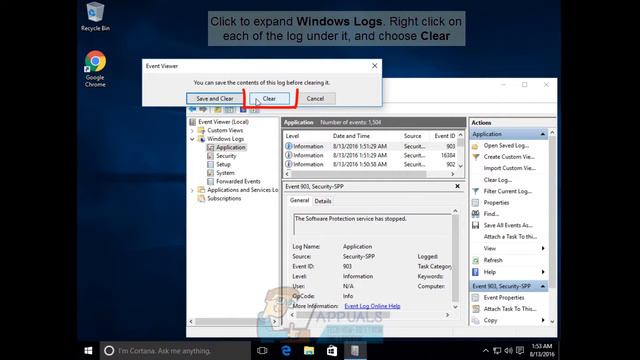
Task: Click the Clear button in dialog
Action: point(269,98)
